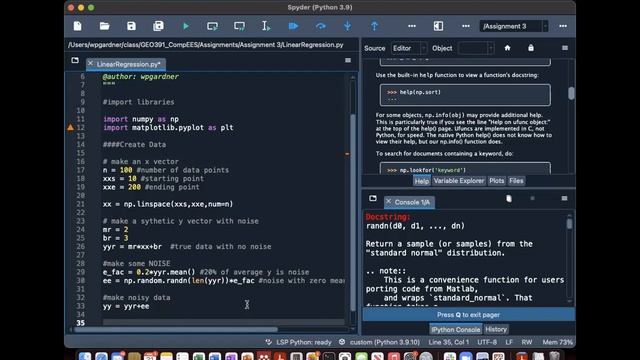The width and height of the screenshot is (640, 360).
Task: Click 'import numpy as np' line
Action: [x=141, y=119]
